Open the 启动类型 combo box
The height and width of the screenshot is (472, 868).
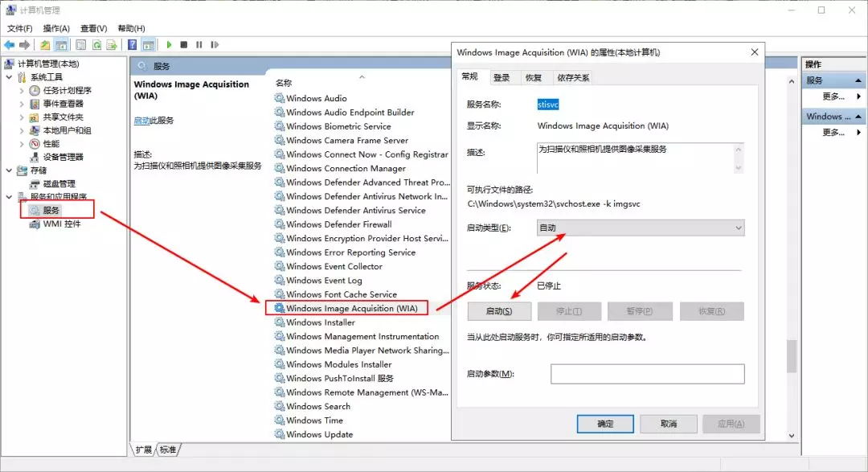click(x=640, y=228)
